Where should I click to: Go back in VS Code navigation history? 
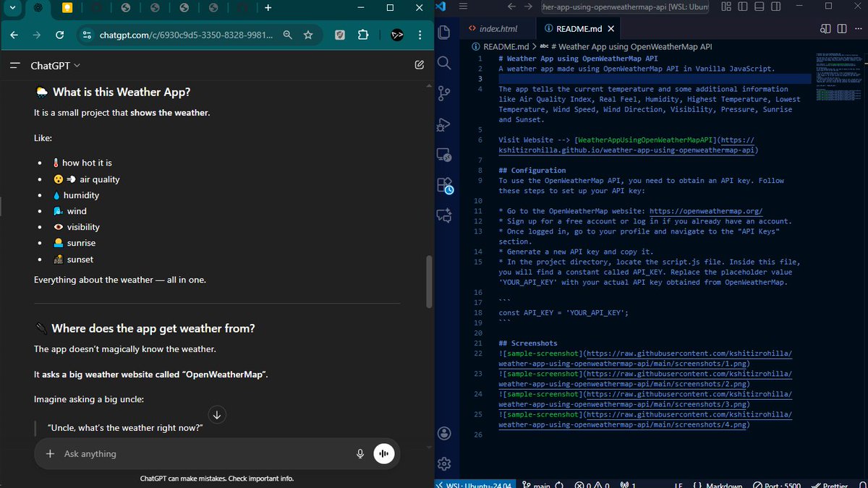pos(511,7)
